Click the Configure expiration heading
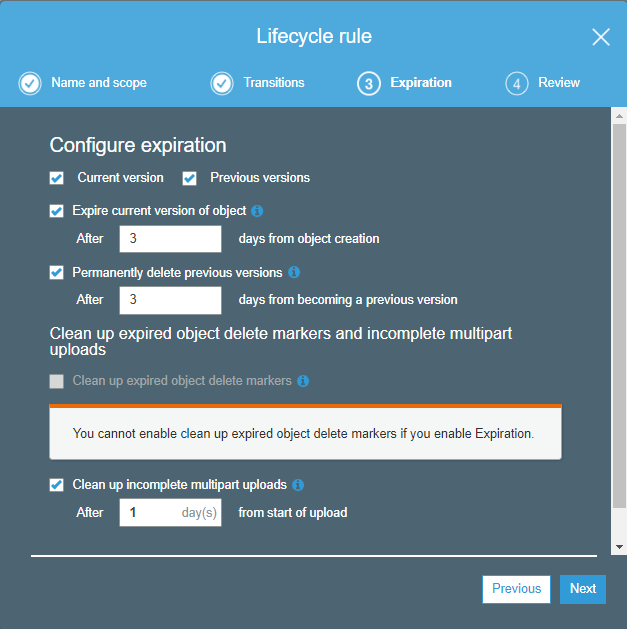 (138, 145)
